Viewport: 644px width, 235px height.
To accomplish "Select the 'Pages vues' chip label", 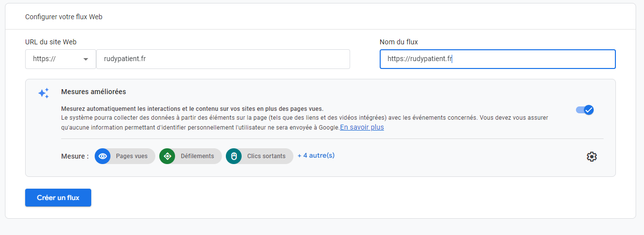I will [x=132, y=156].
